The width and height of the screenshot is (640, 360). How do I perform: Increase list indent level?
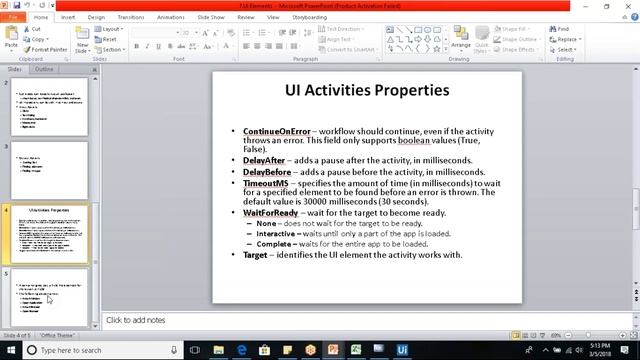(x=293, y=33)
